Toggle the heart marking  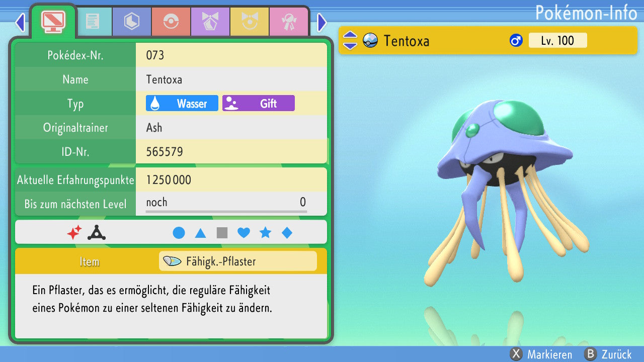tap(244, 233)
